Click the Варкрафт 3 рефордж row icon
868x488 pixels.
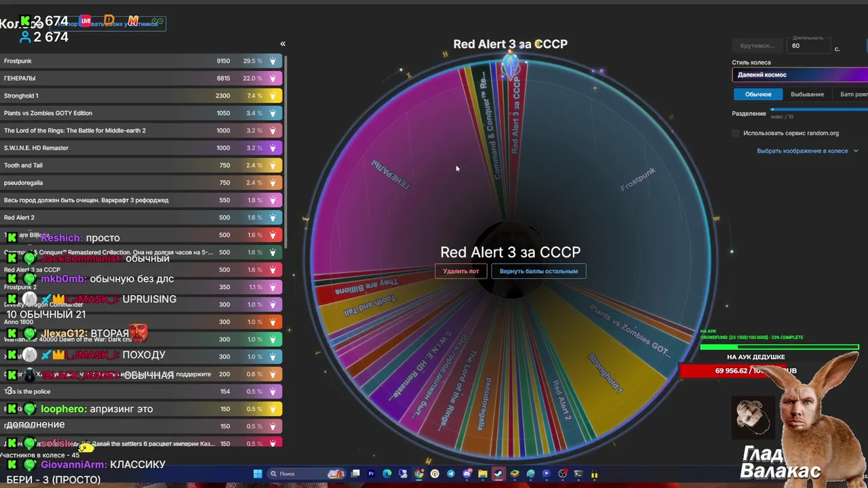tap(273, 200)
